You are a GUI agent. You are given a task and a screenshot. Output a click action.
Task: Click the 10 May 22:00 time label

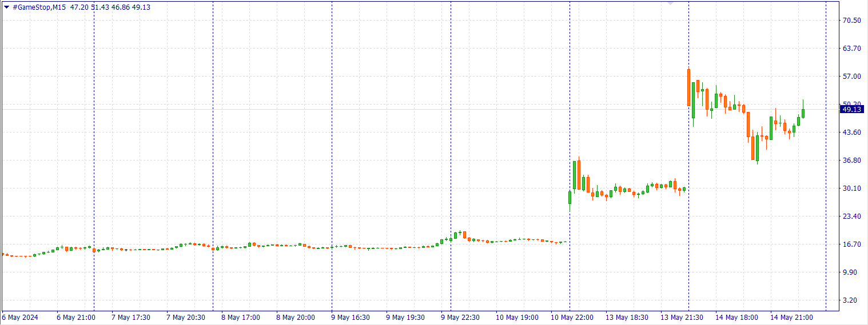pyautogui.click(x=572, y=318)
